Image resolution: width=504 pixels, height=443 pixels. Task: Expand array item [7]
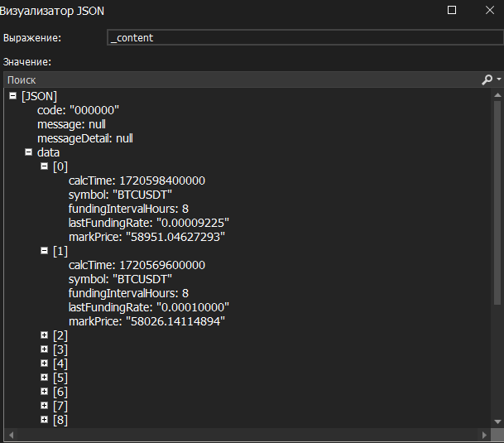[x=45, y=406]
